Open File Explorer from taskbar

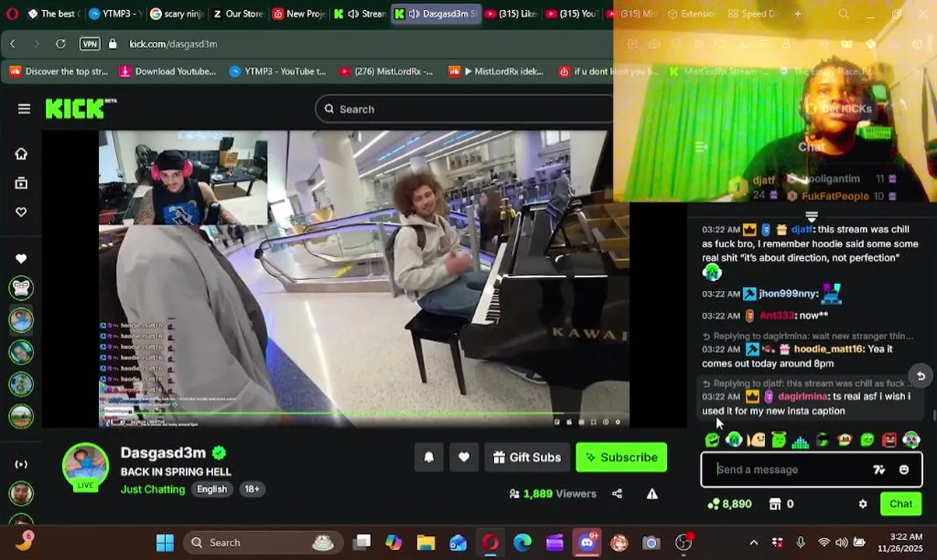click(x=426, y=543)
